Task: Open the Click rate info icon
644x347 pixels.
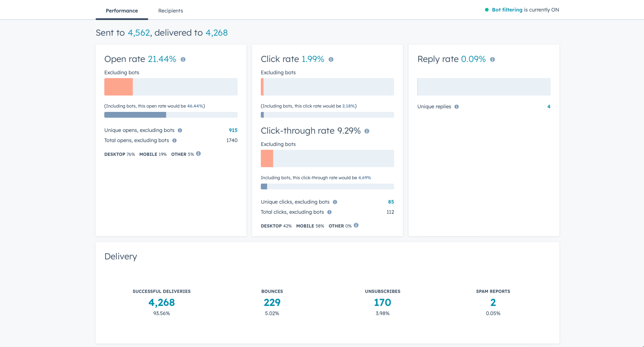Action: pos(331,60)
